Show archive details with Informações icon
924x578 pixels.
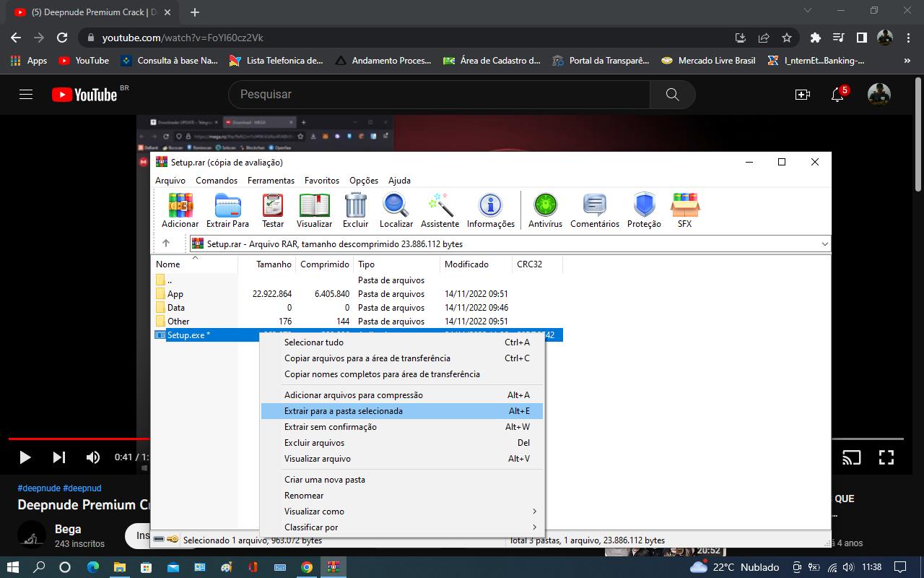tap(490, 210)
